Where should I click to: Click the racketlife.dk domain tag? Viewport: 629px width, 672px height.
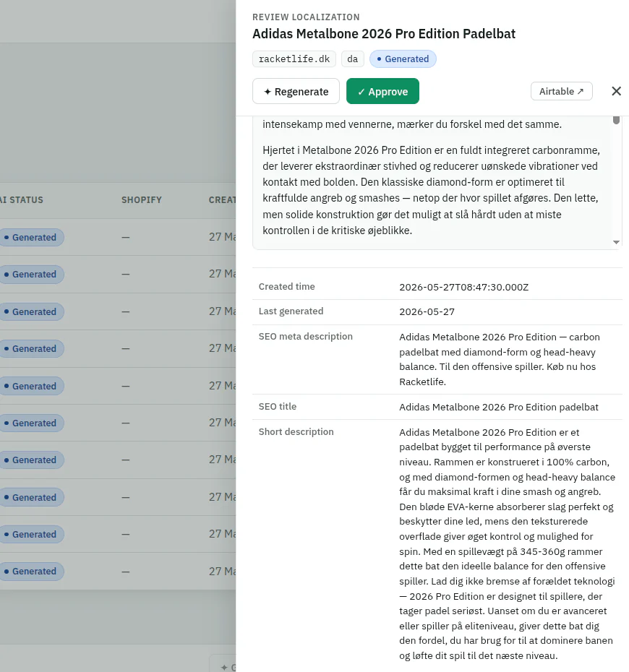click(x=294, y=59)
